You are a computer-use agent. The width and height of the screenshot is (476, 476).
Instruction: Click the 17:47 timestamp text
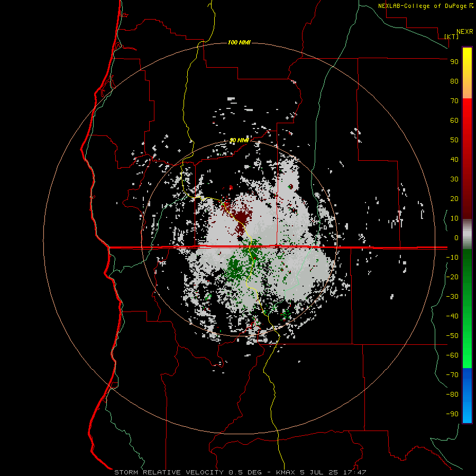pyautogui.click(x=355, y=472)
